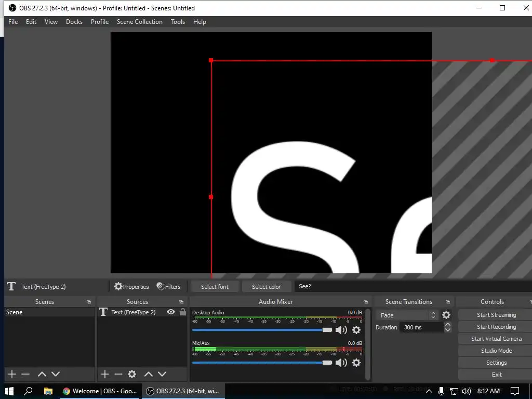Open source properties gear in Sources panel
Image resolution: width=532 pixels, height=399 pixels.
[132, 374]
